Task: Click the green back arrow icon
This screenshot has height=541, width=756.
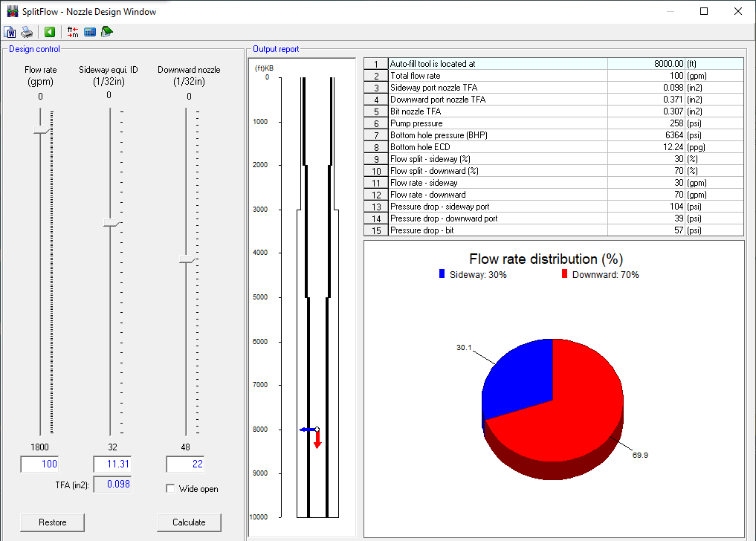Action: tap(50, 32)
